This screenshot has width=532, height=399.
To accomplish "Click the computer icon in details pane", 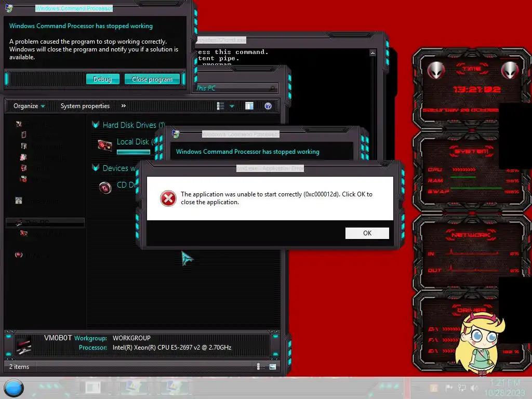I will [x=24, y=345].
